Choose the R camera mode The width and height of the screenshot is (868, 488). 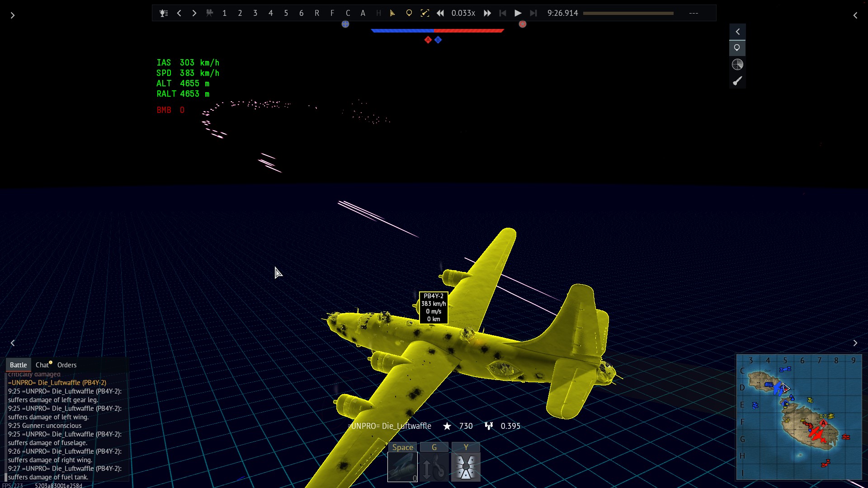317,13
